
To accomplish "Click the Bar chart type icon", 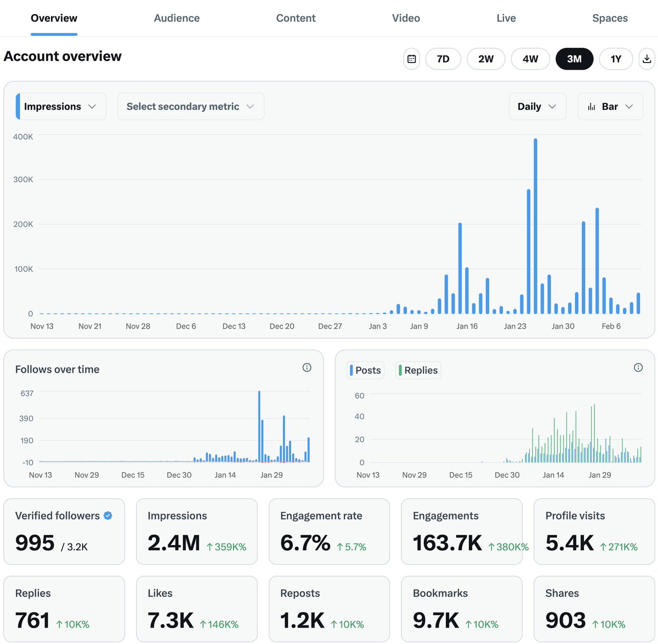I will click(591, 106).
